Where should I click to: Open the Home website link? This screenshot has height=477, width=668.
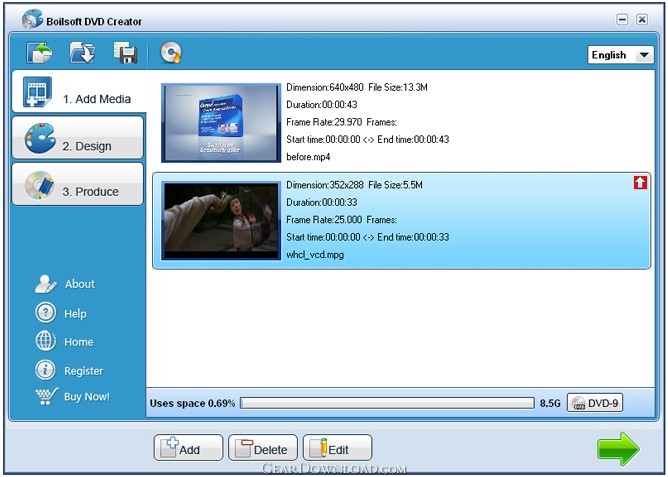point(79,342)
